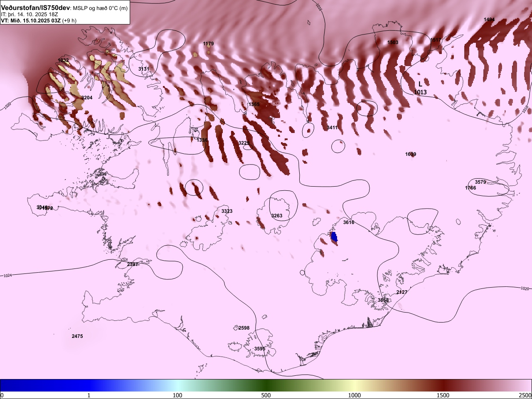Click the "3323" height value

click(x=227, y=211)
